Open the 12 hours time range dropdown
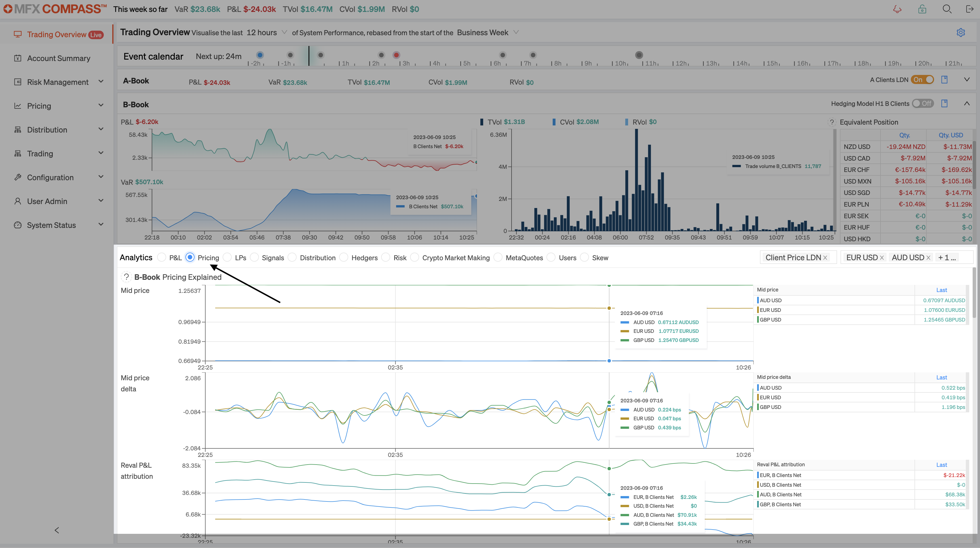 click(x=267, y=32)
